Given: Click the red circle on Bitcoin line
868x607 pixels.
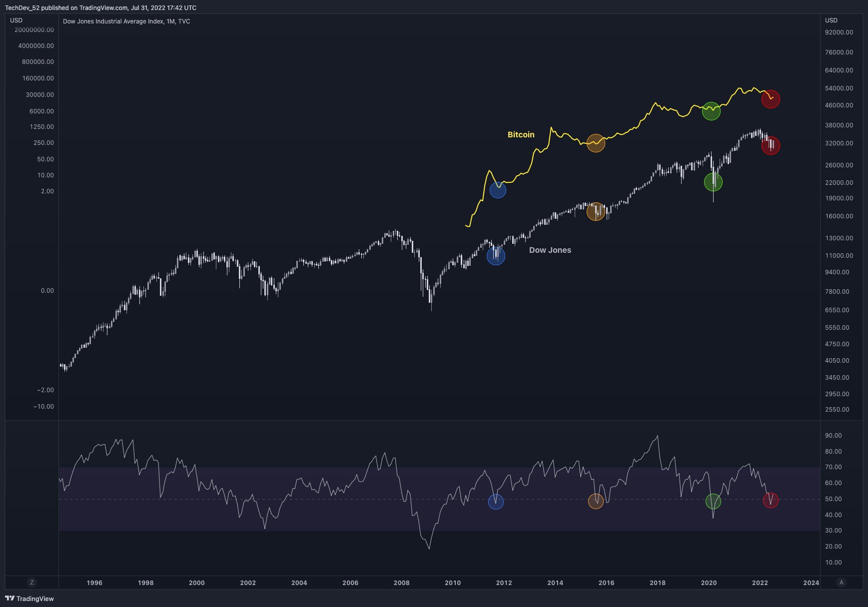Looking at the screenshot, I should tap(771, 99).
